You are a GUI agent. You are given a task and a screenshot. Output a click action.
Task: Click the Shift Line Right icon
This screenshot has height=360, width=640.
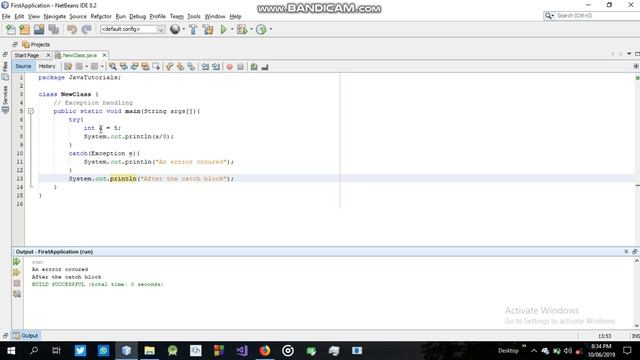216,67
